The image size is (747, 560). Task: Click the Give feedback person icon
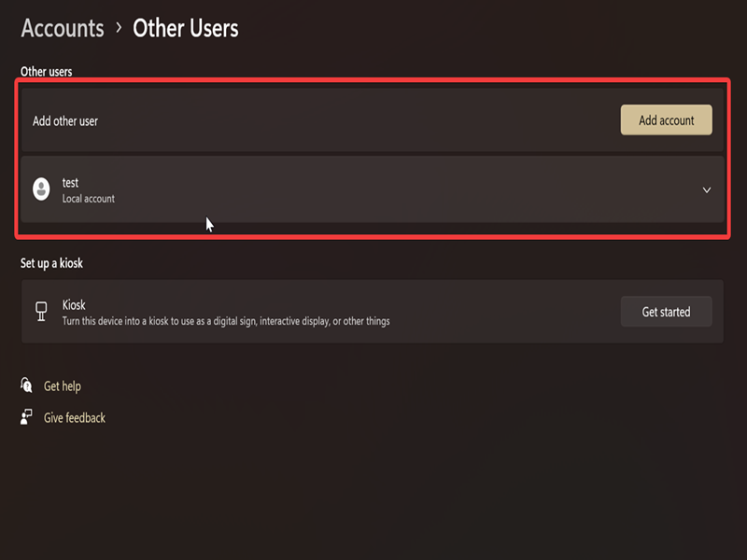click(26, 416)
